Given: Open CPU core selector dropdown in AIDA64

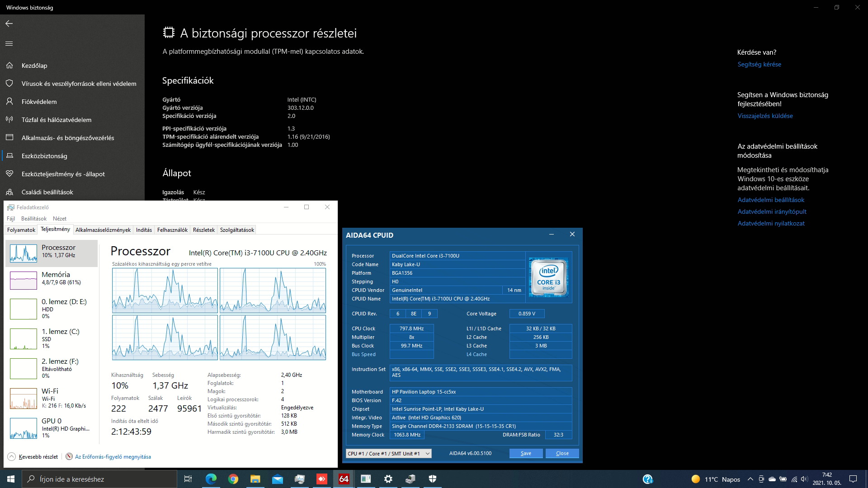Looking at the screenshot, I should click(x=389, y=453).
